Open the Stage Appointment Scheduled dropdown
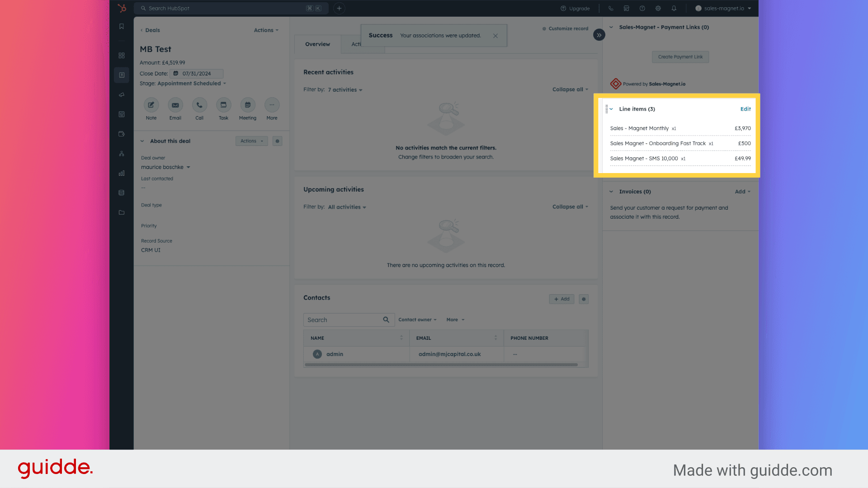 (192, 84)
